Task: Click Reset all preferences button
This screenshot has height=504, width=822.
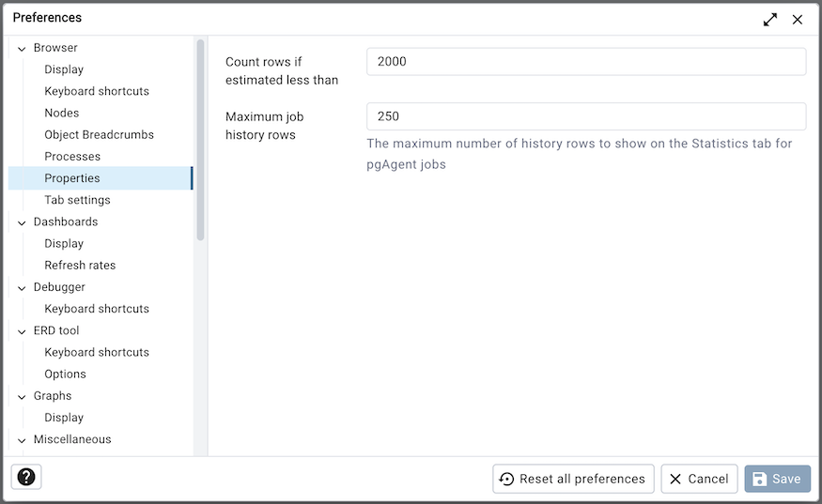Action: [573, 479]
